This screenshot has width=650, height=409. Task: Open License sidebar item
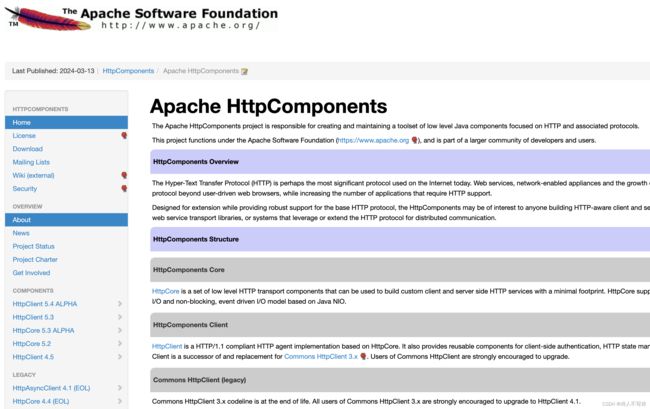tap(24, 136)
